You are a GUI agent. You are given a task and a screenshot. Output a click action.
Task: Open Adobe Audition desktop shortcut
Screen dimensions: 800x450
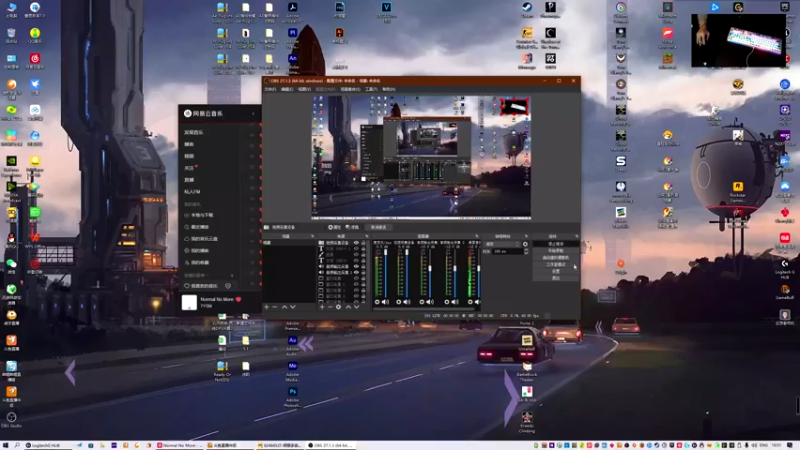tap(292, 345)
